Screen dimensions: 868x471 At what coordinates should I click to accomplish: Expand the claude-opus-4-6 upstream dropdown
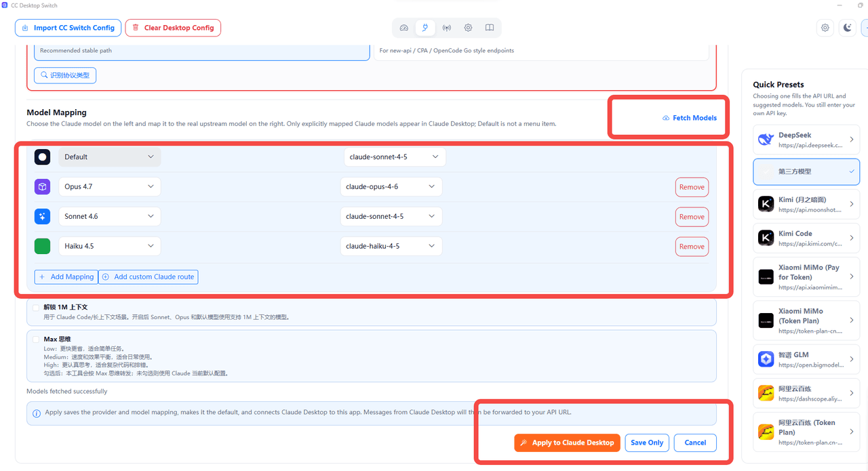[x=391, y=186]
